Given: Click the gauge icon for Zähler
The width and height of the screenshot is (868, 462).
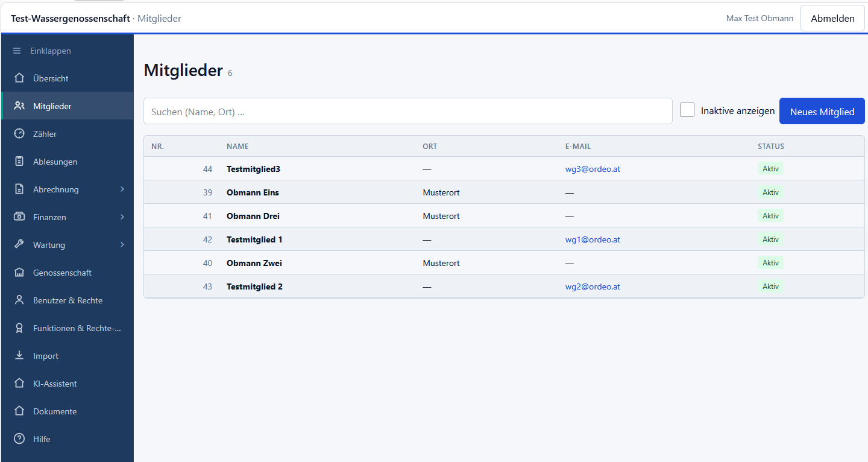Looking at the screenshot, I should 19,134.
